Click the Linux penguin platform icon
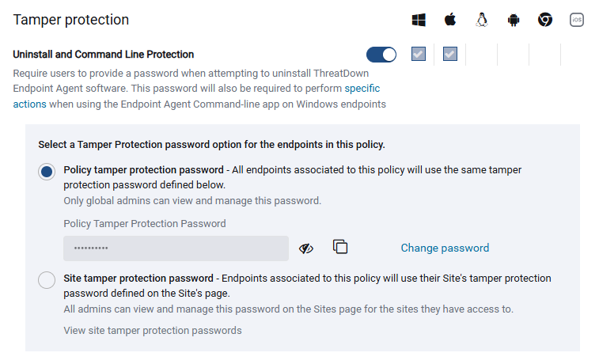 (482, 20)
